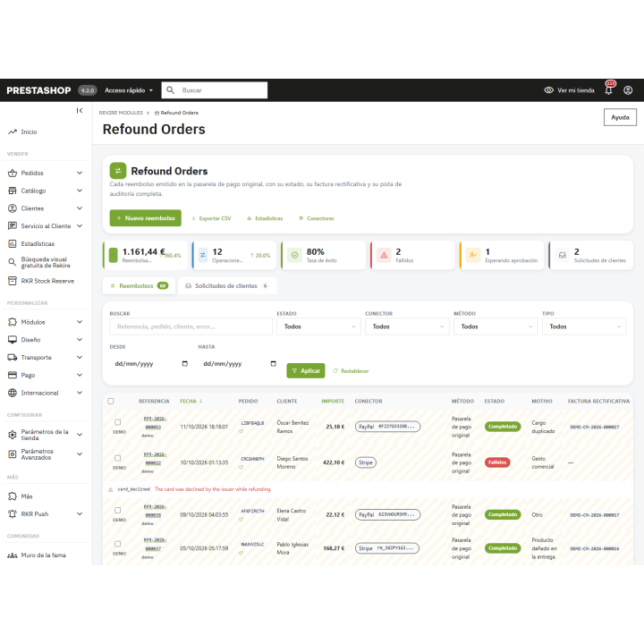Open Muro de la fama menu item
The image size is (644, 644).
[43, 555]
